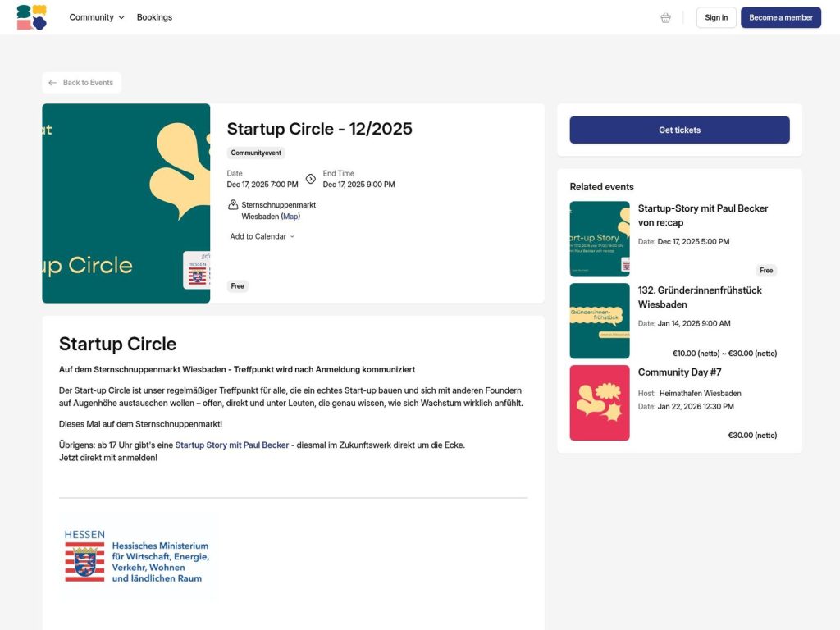
Task: Select the Bookings menu item
Action: point(154,16)
